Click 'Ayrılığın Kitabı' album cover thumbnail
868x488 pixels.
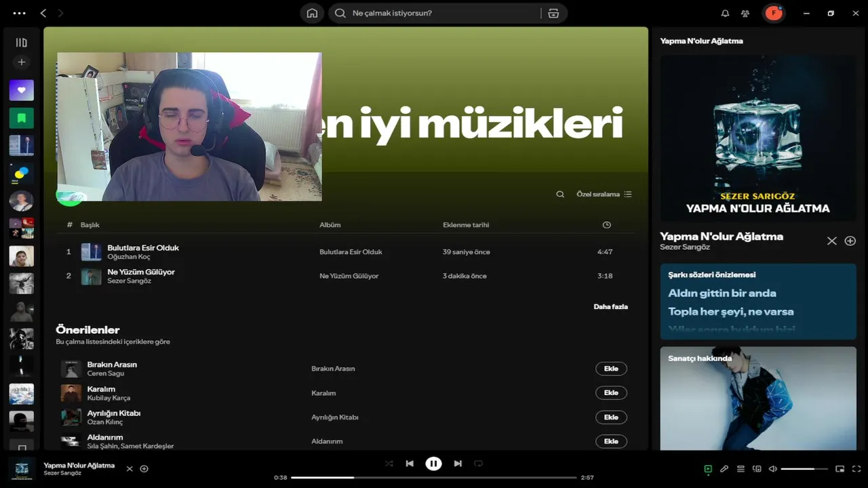(x=71, y=418)
